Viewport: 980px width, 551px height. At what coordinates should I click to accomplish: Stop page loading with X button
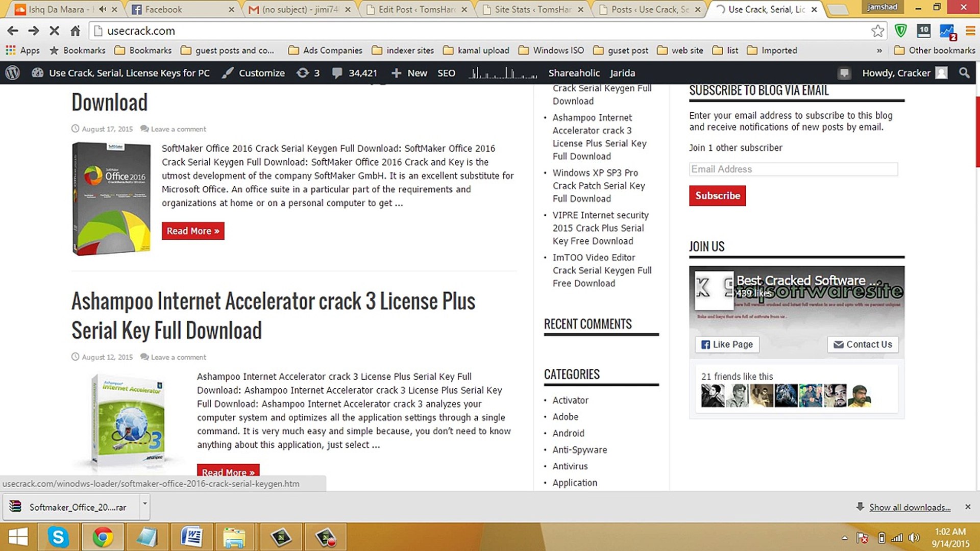[54, 31]
